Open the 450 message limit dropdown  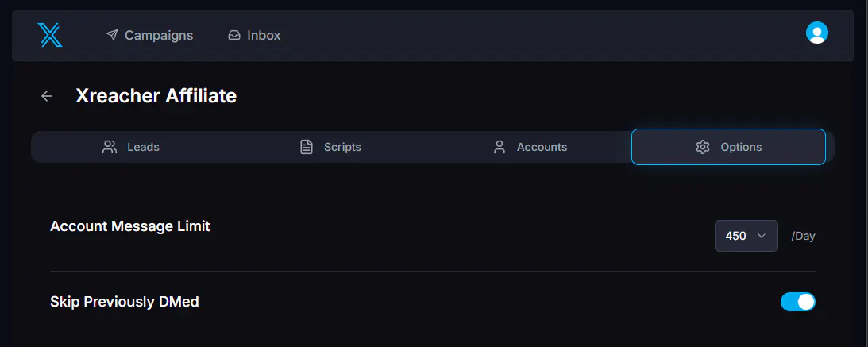pyautogui.click(x=746, y=236)
